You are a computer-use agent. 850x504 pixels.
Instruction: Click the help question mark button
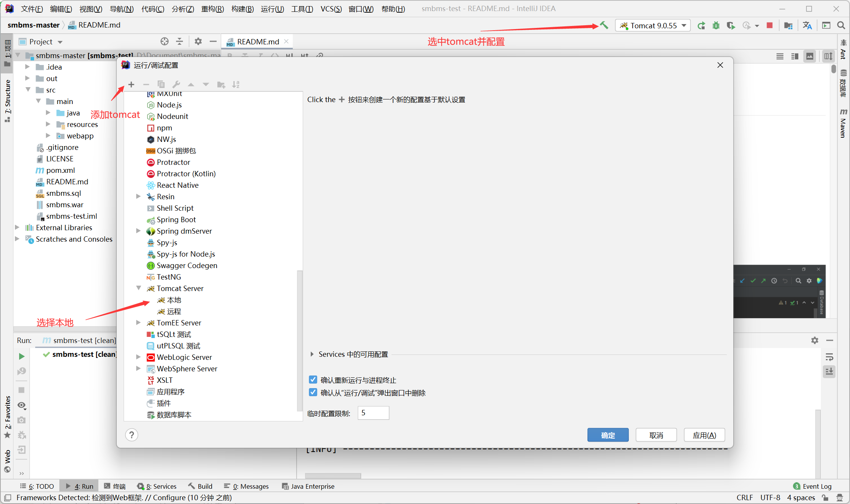132,435
